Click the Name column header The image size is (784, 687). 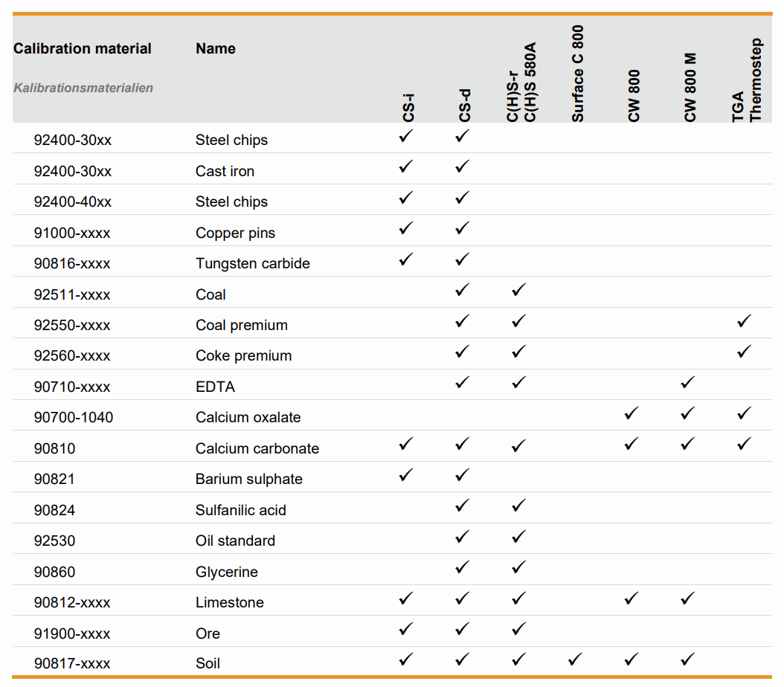coord(216,49)
